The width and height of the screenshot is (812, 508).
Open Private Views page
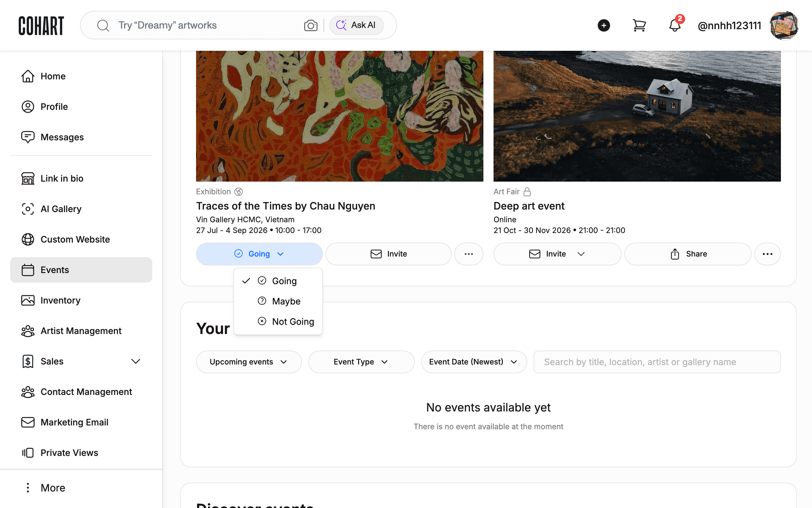pyautogui.click(x=81, y=453)
